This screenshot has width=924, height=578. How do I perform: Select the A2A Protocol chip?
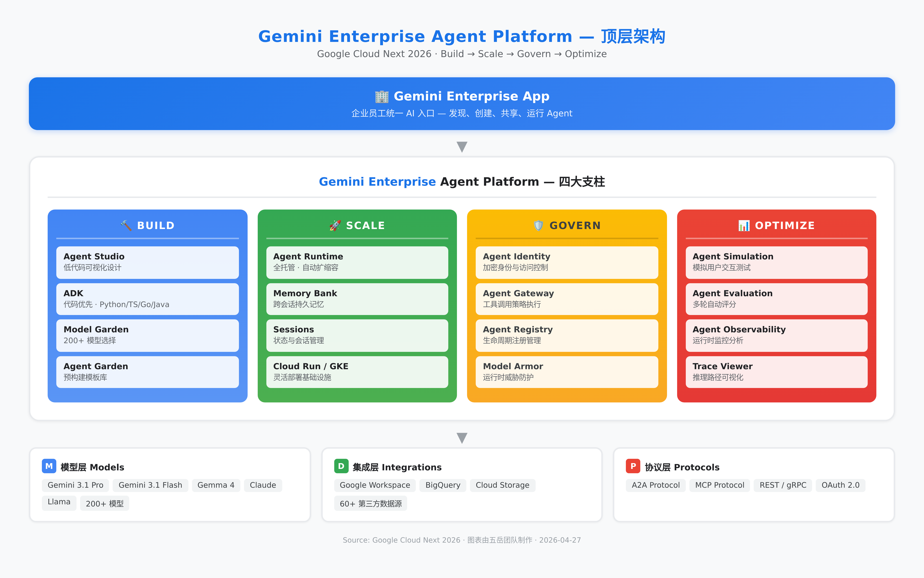tap(656, 485)
